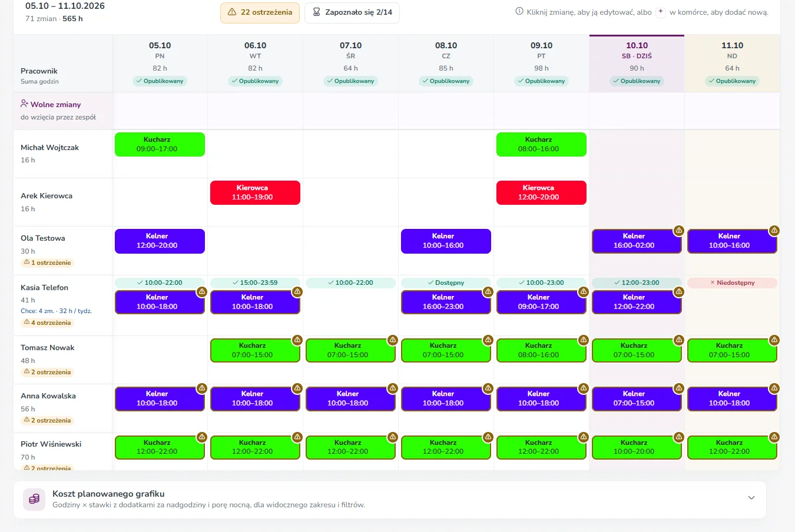This screenshot has height=532, width=795.
Task: Click warning icon on Piotr Wiśniewski's 10:00–20:00 shift
Action: click(x=679, y=437)
